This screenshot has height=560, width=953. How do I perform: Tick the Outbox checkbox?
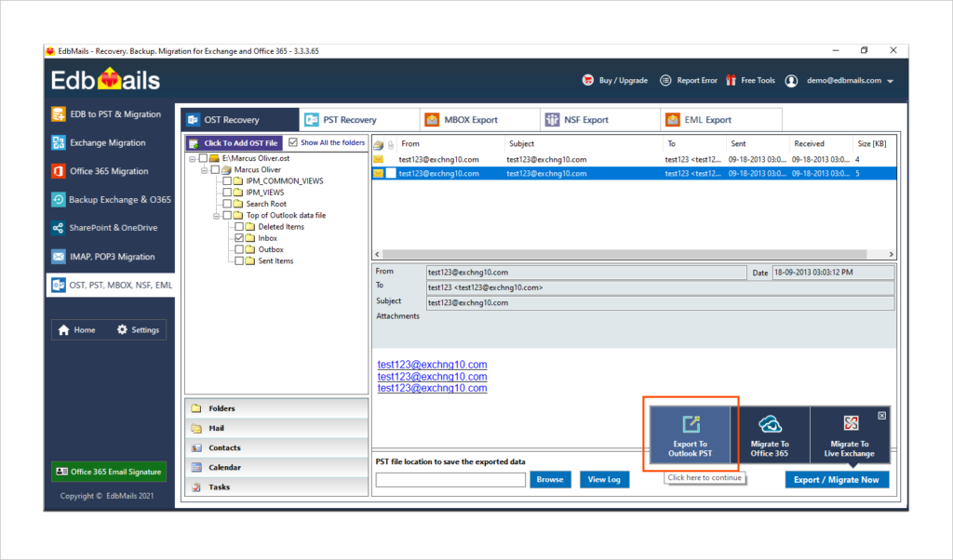point(239,249)
